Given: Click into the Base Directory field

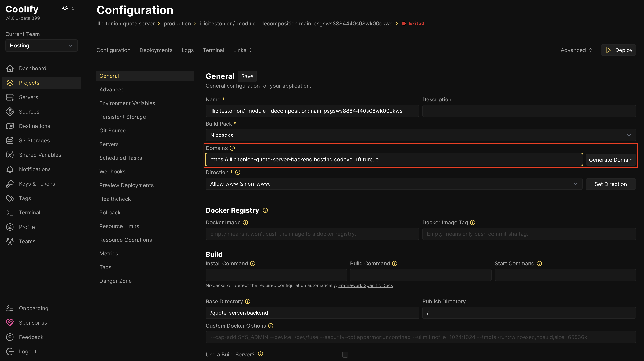Looking at the screenshot, I should 312,313.
